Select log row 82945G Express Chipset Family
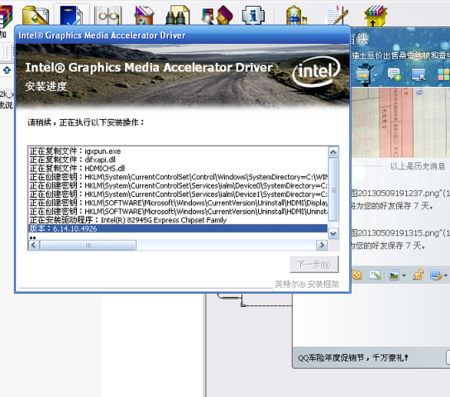This screenshot has height=397, width=450. [178, 220]
